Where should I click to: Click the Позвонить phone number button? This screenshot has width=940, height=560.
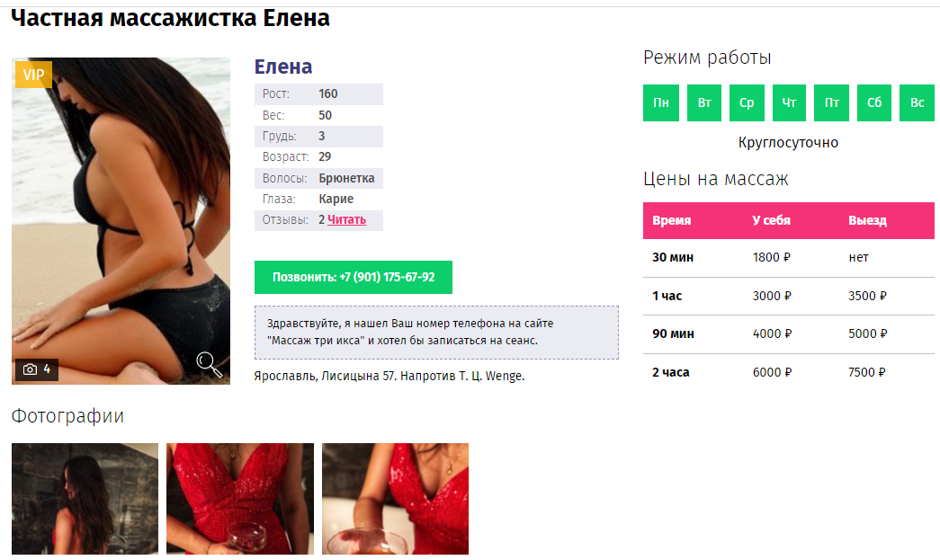point(354,278)
